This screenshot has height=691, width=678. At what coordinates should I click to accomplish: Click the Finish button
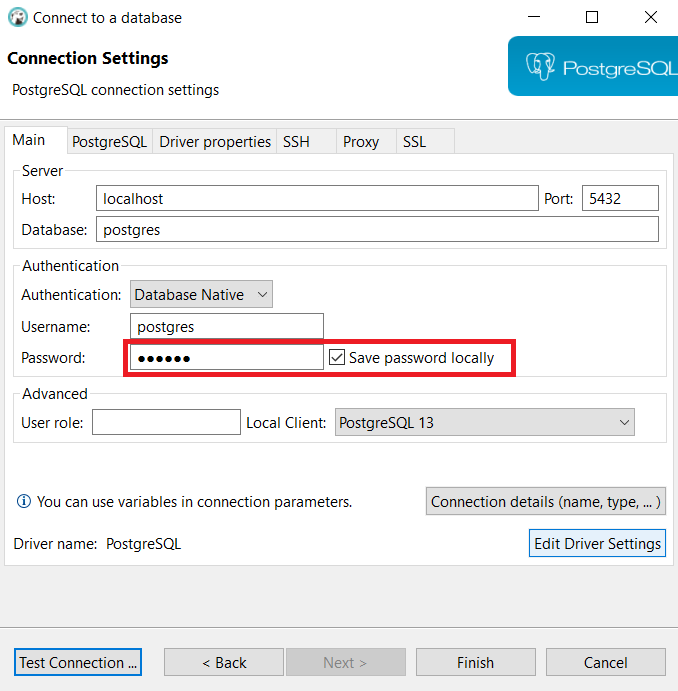(x=475, y=662)
